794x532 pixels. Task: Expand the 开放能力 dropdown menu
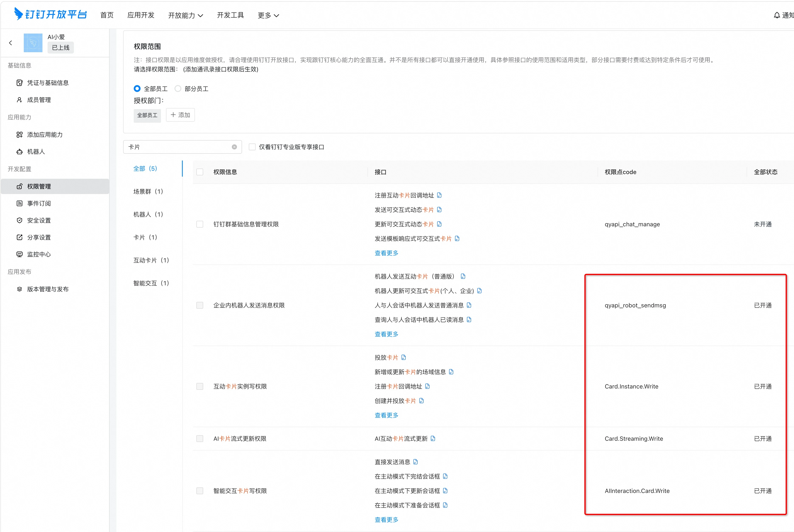pos(186,15)
